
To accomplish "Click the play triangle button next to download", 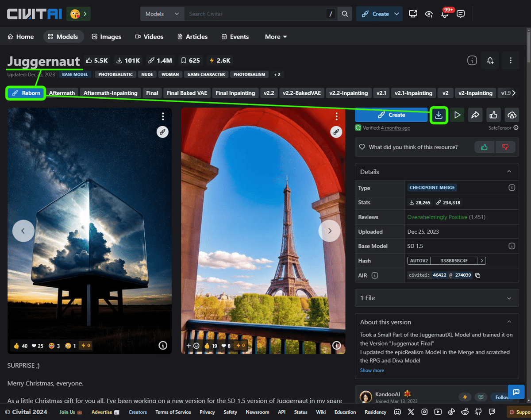I will 458,115.
